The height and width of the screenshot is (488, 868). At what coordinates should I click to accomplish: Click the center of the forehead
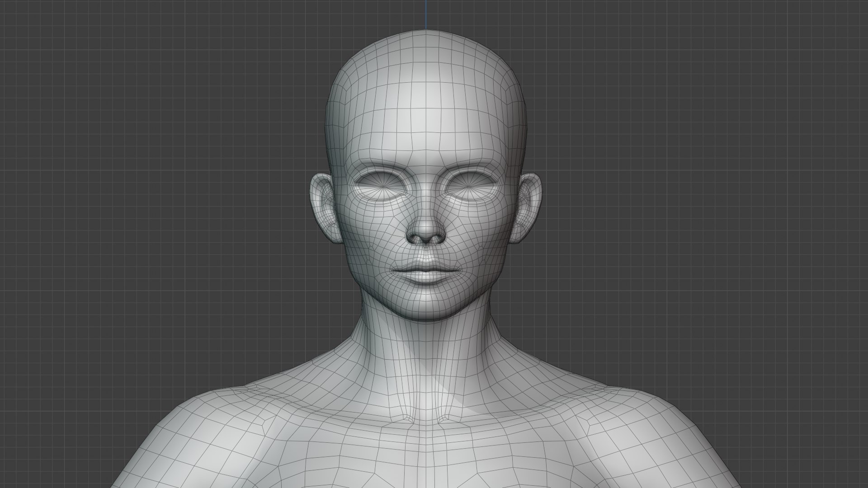click(425, 131)
